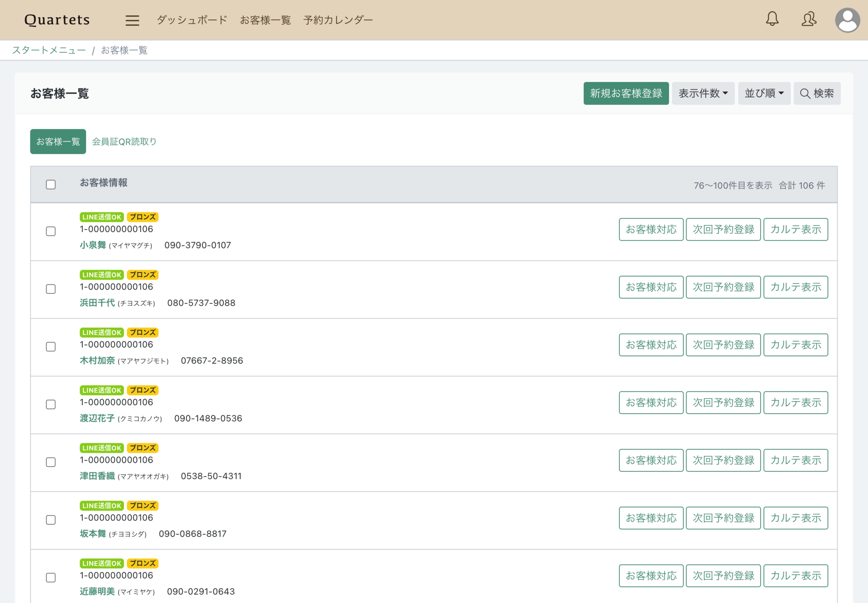Tick the checkbox beside 坂本舞
The image size is (868, 603).
click(x=51, y=520)
